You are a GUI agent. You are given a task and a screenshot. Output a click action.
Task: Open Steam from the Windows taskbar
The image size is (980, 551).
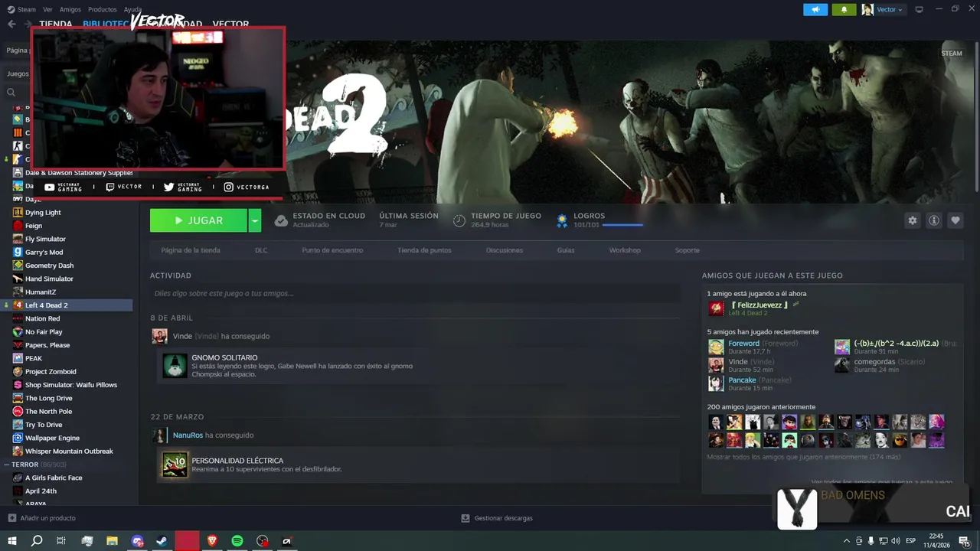click(162, 541)
